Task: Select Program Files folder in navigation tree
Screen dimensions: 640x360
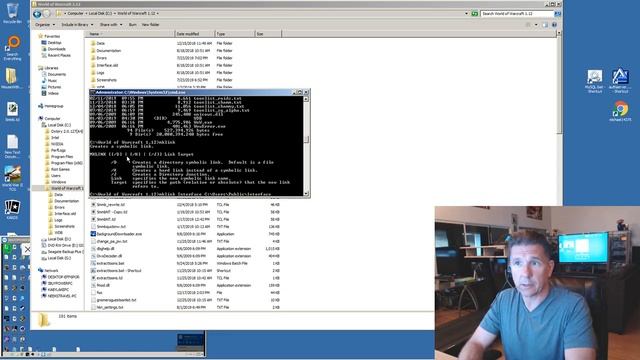Action: click(62, 157)
